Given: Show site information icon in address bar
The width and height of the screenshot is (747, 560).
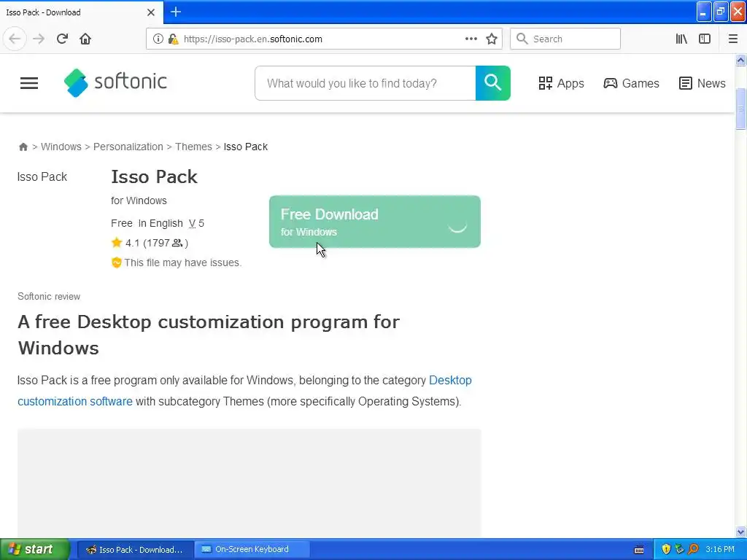Looking at the screenshot, I should (158, 39).
